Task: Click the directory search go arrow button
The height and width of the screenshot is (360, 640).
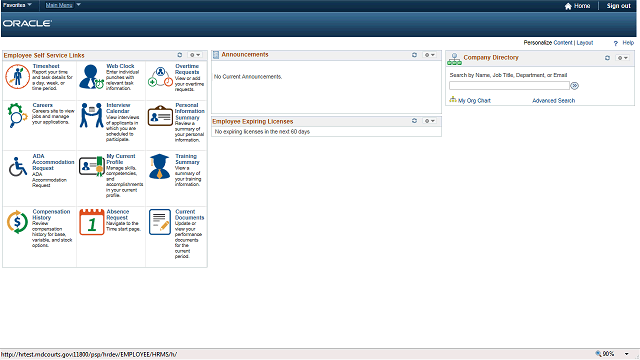Action: pos(575,86)
